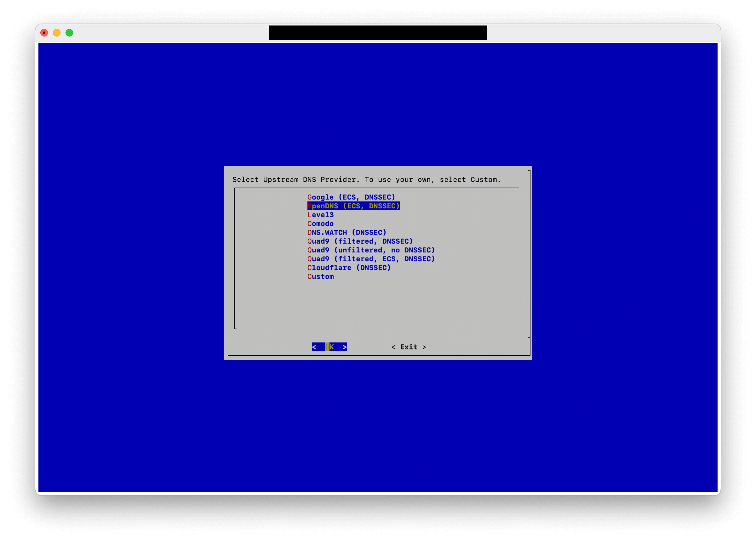Click Exit to cancel provider selection
Image resolution: width=756 pixels, height=542 pixels.
[408, 347]
